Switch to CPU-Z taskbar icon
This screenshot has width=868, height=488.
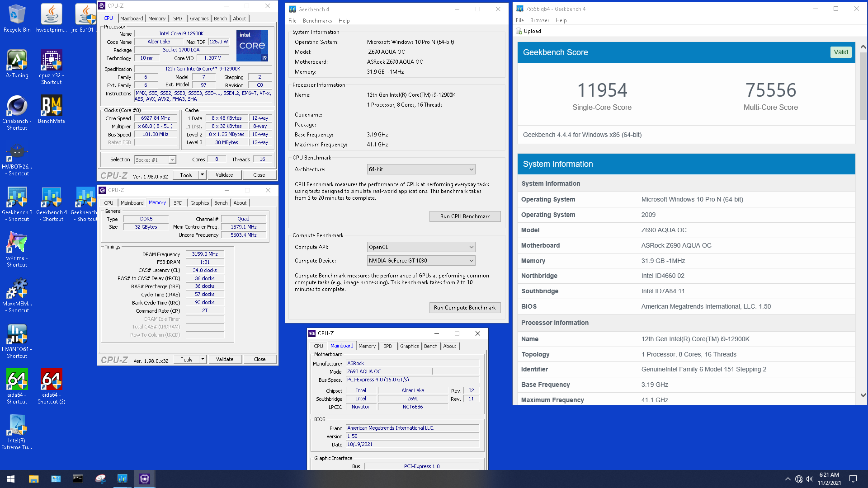(145, 479)
